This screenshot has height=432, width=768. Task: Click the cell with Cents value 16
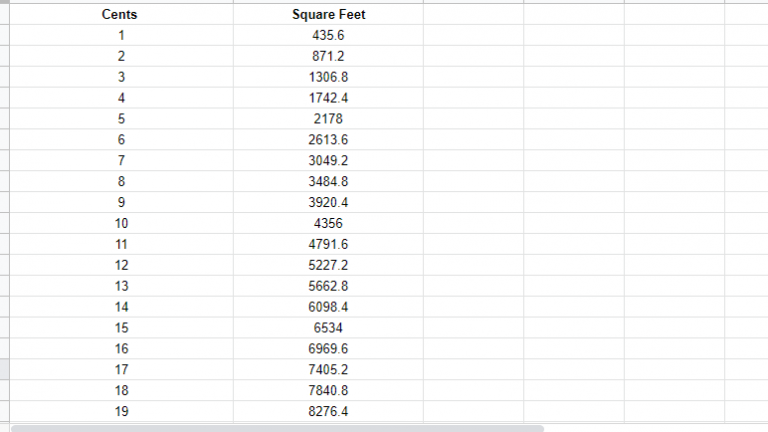121,349
